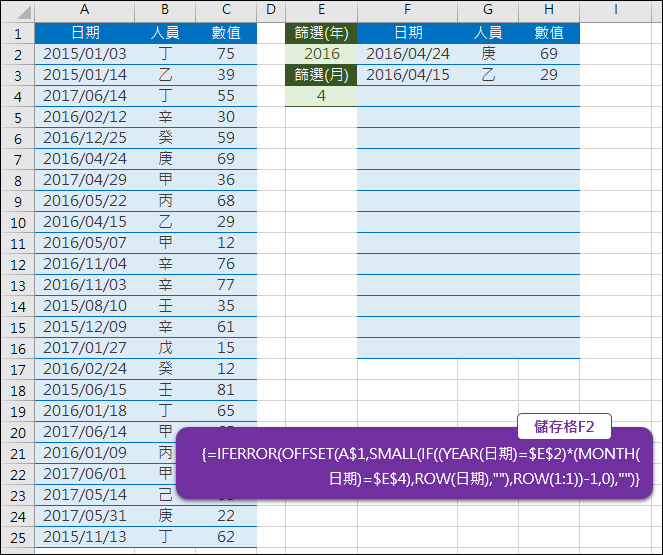This screenshot has width=663, height=555.
Task: Click the 數值 header in cell C1
Action: [226, 33]
